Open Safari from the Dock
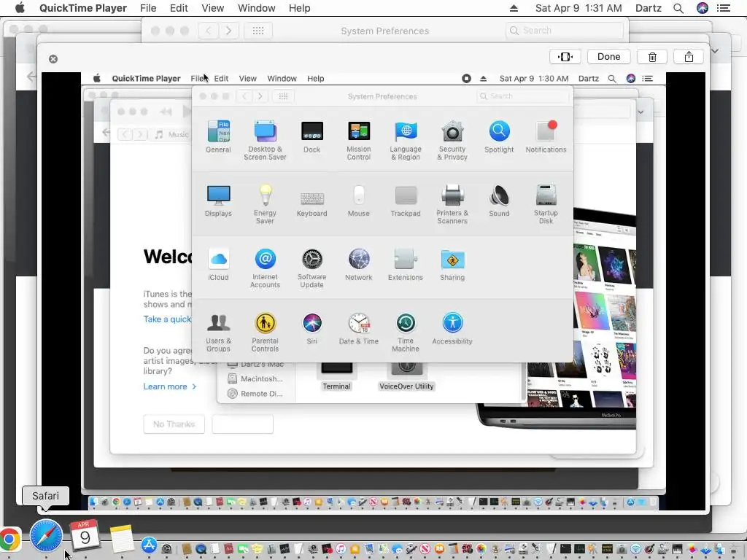This screenshot has width=747, height=560. coord(46,536)
